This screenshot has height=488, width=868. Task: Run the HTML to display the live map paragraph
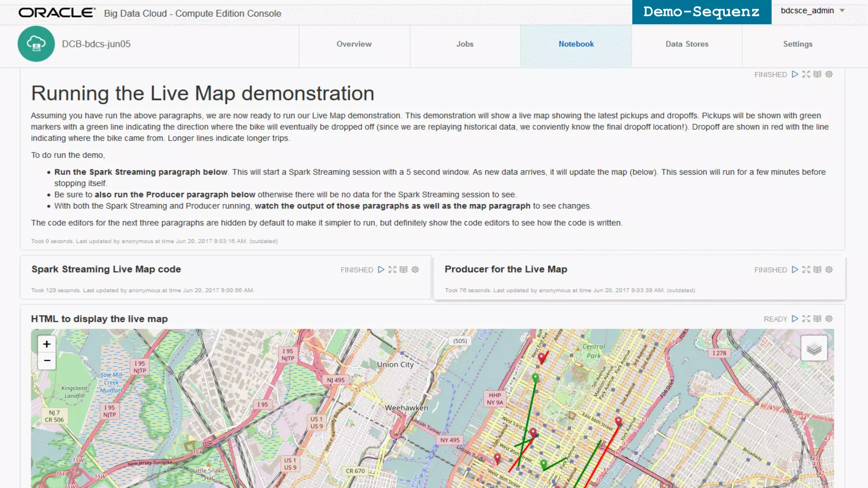click(795, 319)
